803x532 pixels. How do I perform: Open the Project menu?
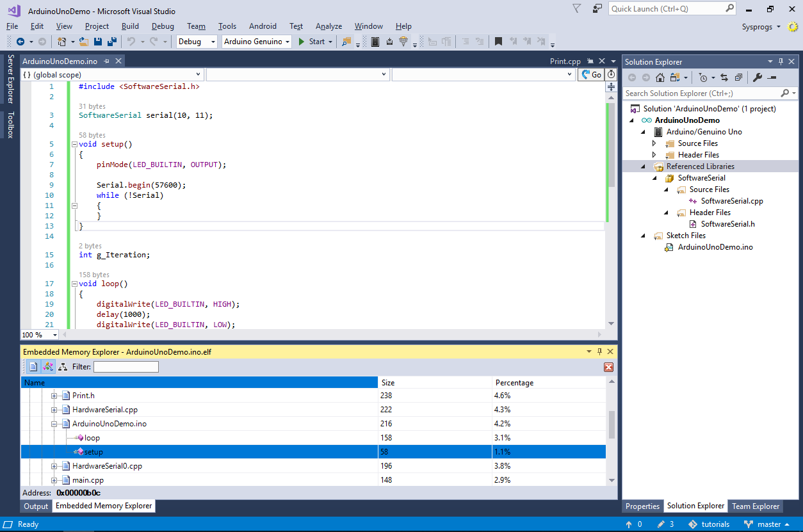click(x=97, y=26)
